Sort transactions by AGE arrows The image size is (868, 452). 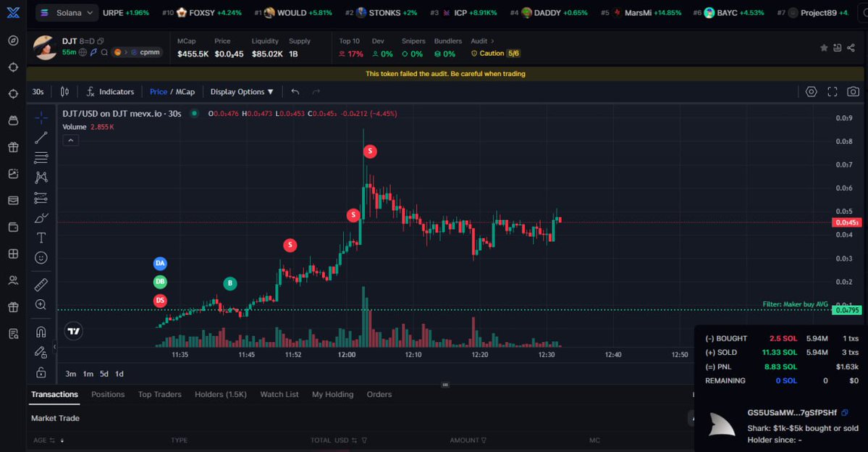pyautogui.click(x=62, y=440)
